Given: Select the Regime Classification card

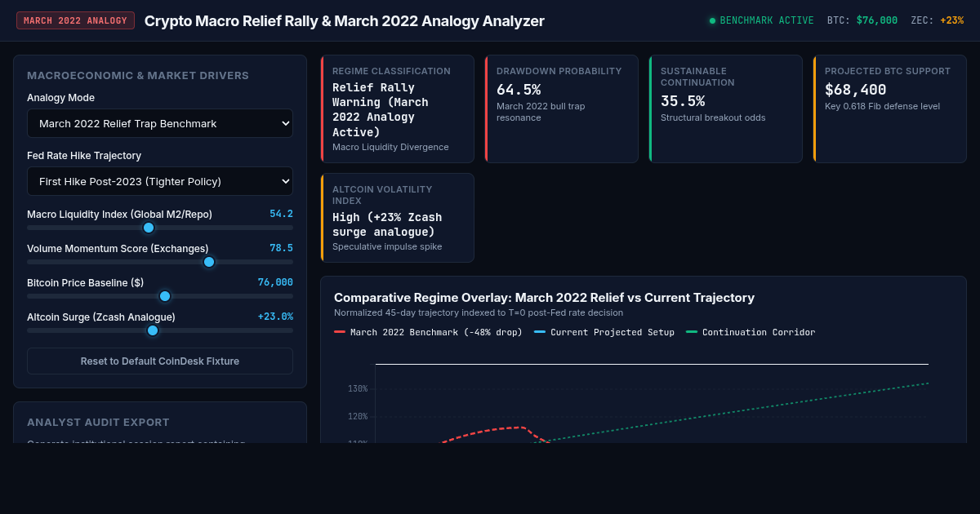Looking at the screenshot, I should tap(397, 109).
